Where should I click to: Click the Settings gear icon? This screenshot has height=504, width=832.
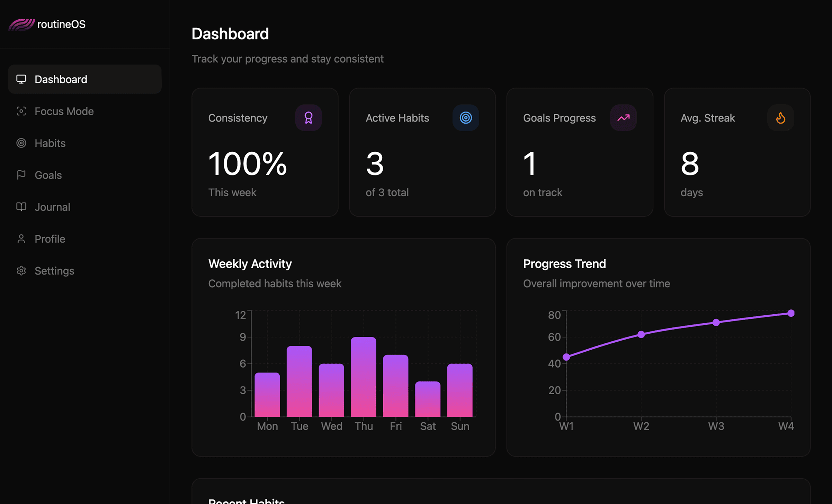click(21, 271)
